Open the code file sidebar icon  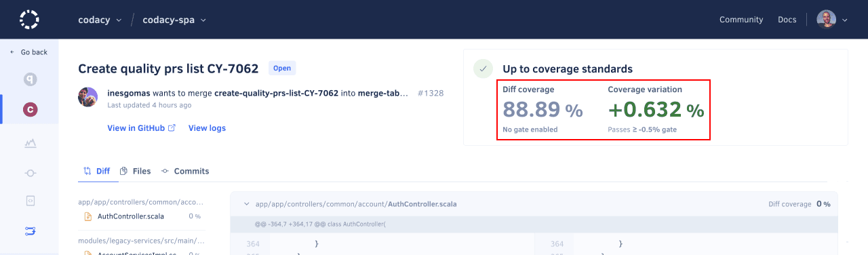(30, 201)
